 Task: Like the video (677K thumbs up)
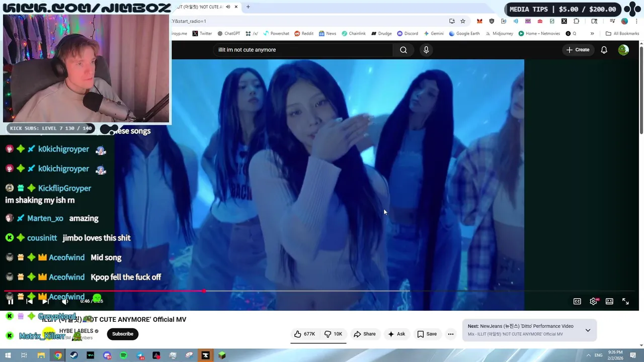pyautogui.click(x=305, y=334)
